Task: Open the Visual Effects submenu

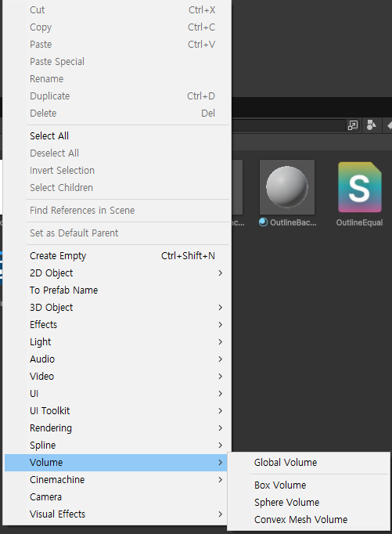Action: [x=117, y=514]
